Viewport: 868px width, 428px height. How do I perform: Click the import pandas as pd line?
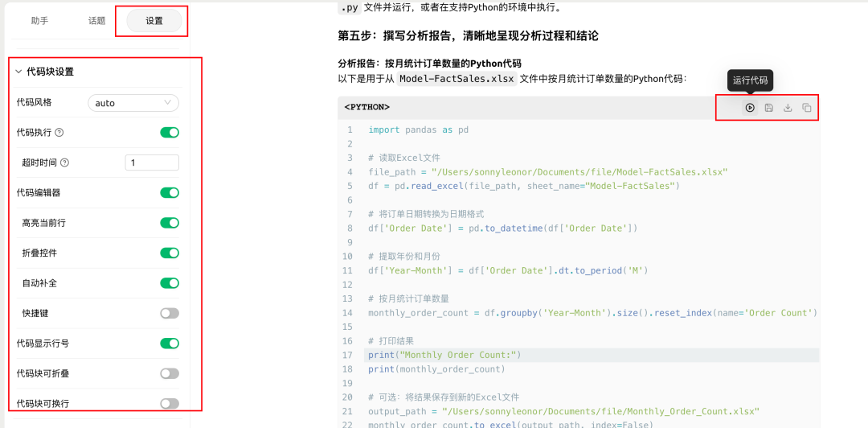click(418, 130)
